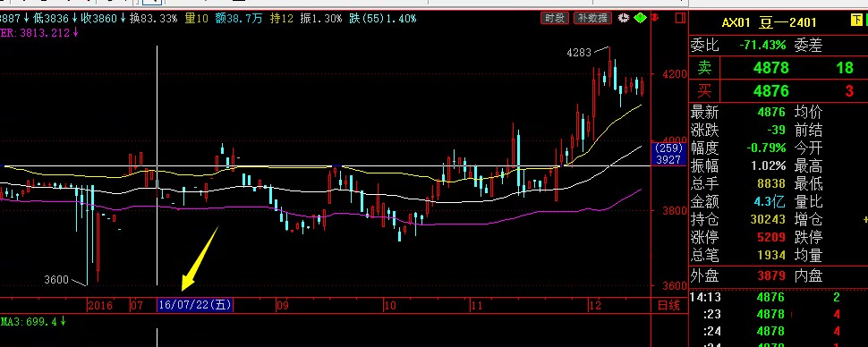Click the 时段 button above the chart

click(x=555, y=18)
